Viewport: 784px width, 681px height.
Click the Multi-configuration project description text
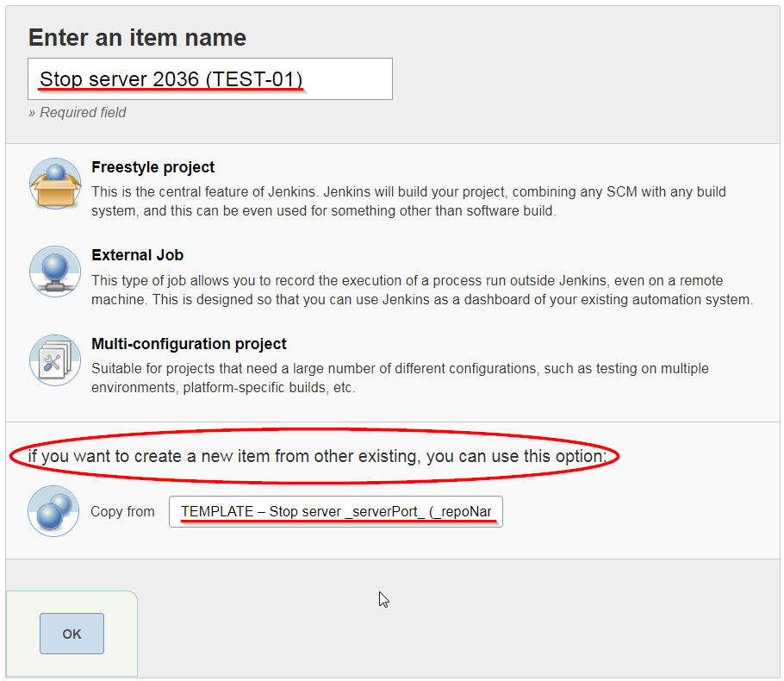point(400,378)
